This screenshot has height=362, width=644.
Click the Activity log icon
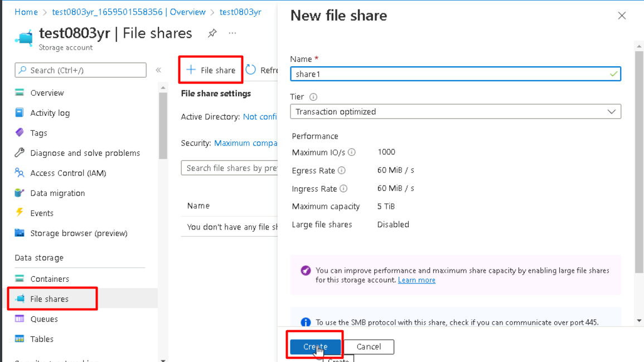pos(20,112)
